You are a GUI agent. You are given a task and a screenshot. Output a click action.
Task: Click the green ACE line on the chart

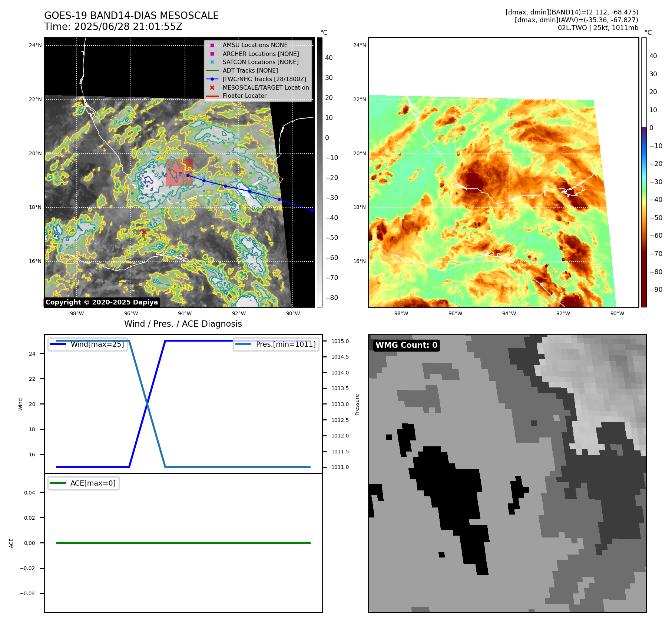(x=183, y=543)
